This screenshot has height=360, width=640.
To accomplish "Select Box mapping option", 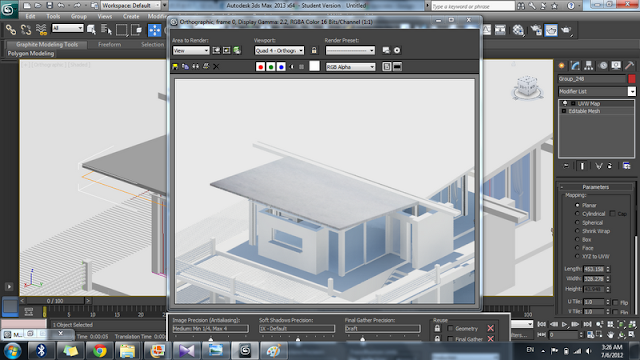I will (x=577, y=240).
